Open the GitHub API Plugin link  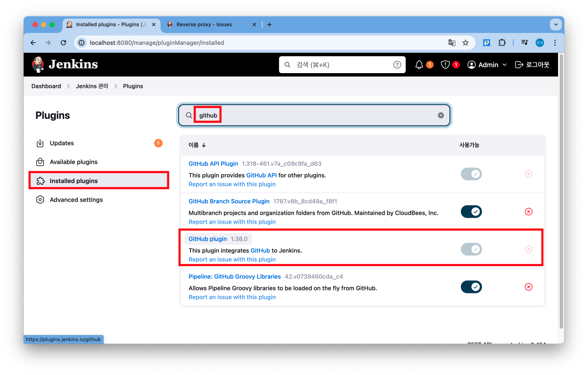tap(213, 164)
